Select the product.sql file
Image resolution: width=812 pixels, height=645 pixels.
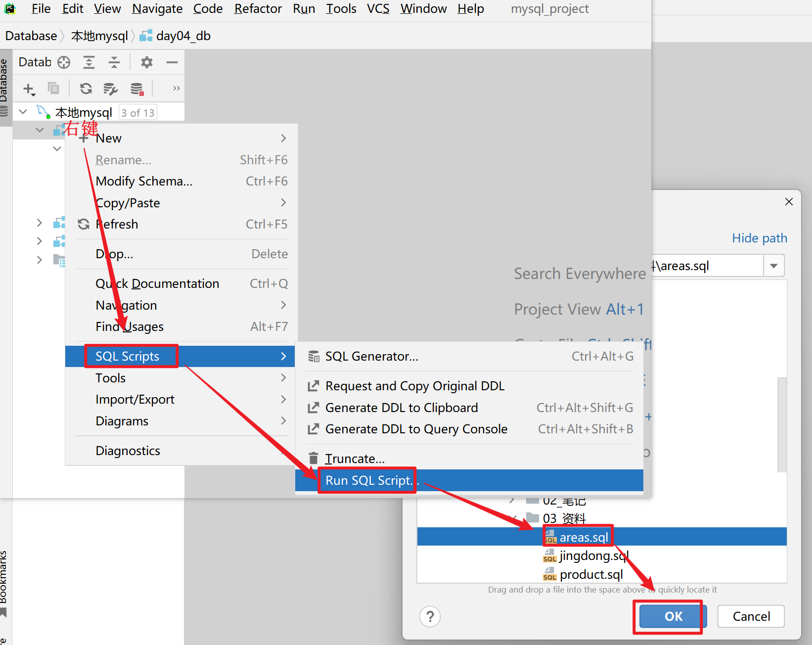click(591, 575)
